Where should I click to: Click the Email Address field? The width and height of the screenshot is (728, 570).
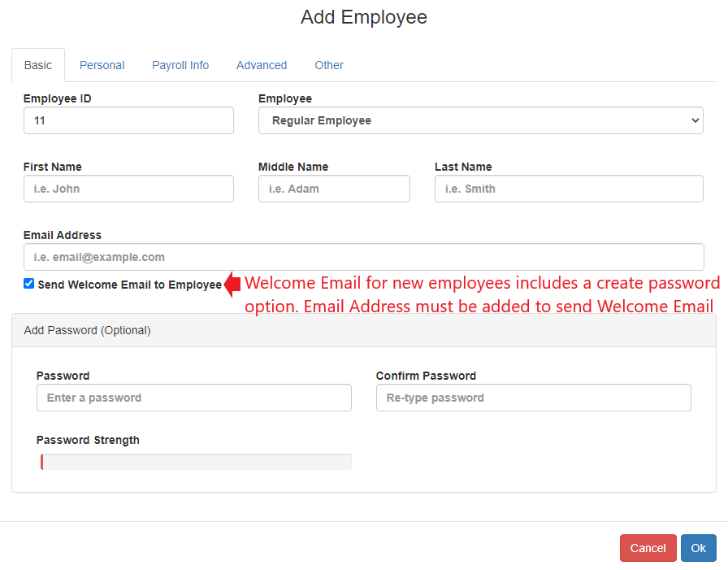point(363,257)
